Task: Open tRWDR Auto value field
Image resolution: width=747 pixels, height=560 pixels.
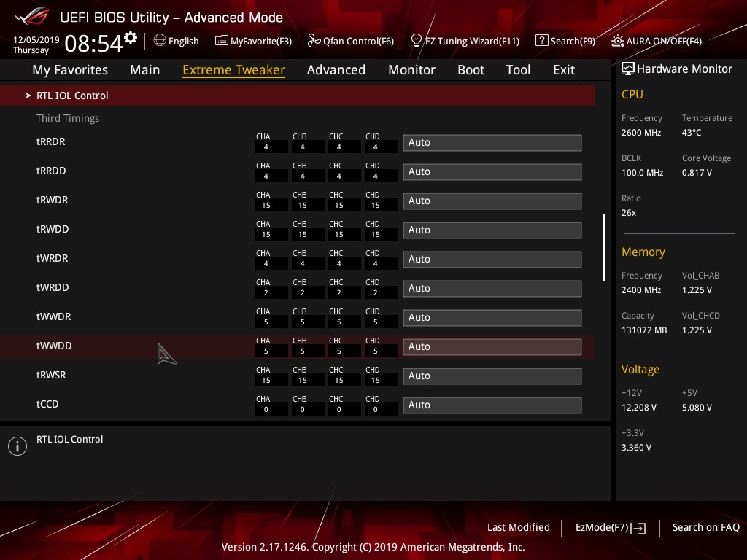Action: 492,201
